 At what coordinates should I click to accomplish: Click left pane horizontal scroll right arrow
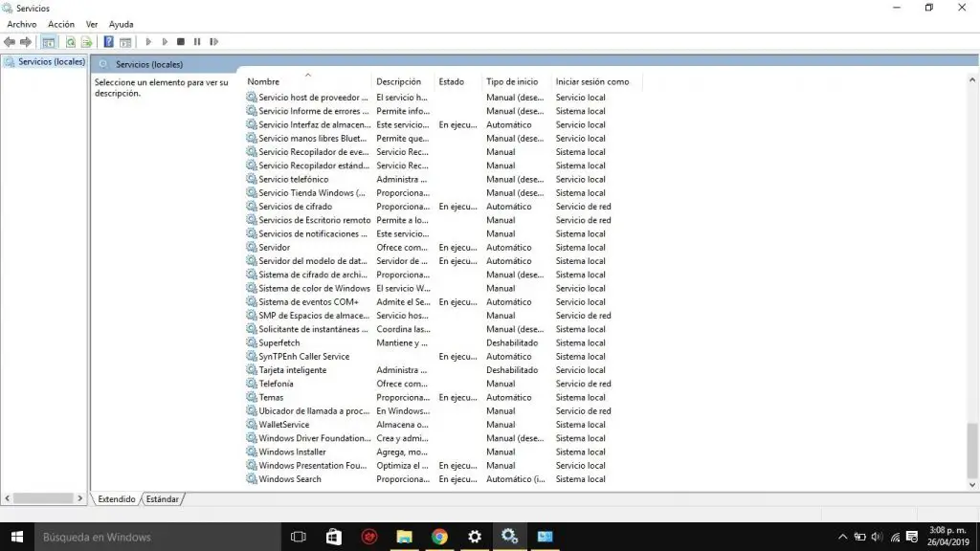coord(80,498)
